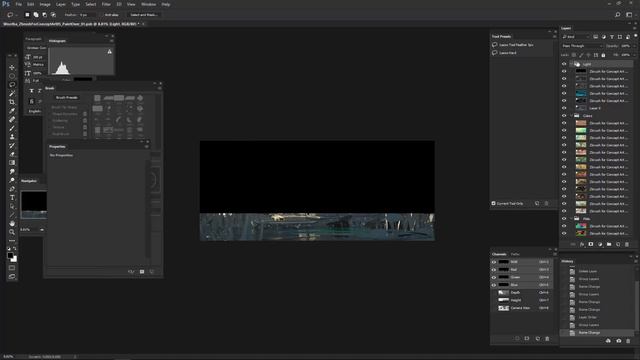The height and width of the screenshot is (360, 640).
Task: Open the Edit menu
Action: (31, 4)
